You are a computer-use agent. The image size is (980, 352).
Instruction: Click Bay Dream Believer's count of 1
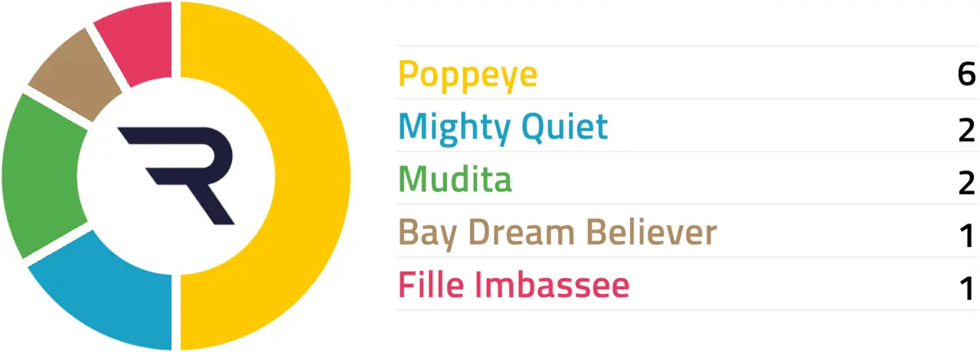point(966,236)
